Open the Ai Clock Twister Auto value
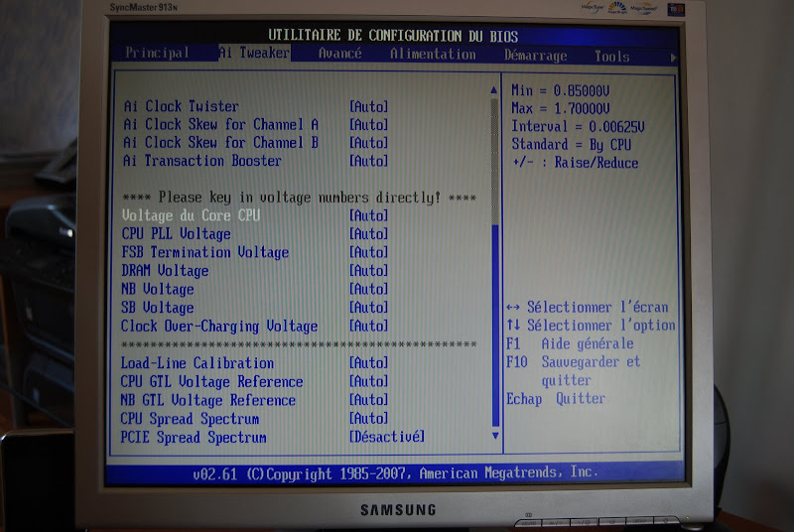794x532 pixels. point(368,106)
